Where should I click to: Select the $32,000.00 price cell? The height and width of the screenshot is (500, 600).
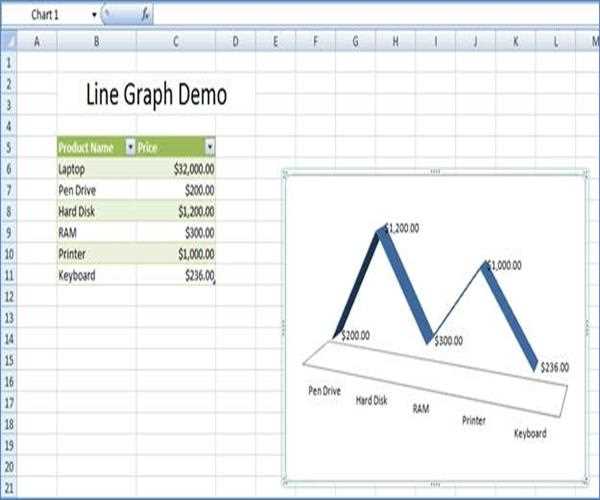click(x=176, y=169)
